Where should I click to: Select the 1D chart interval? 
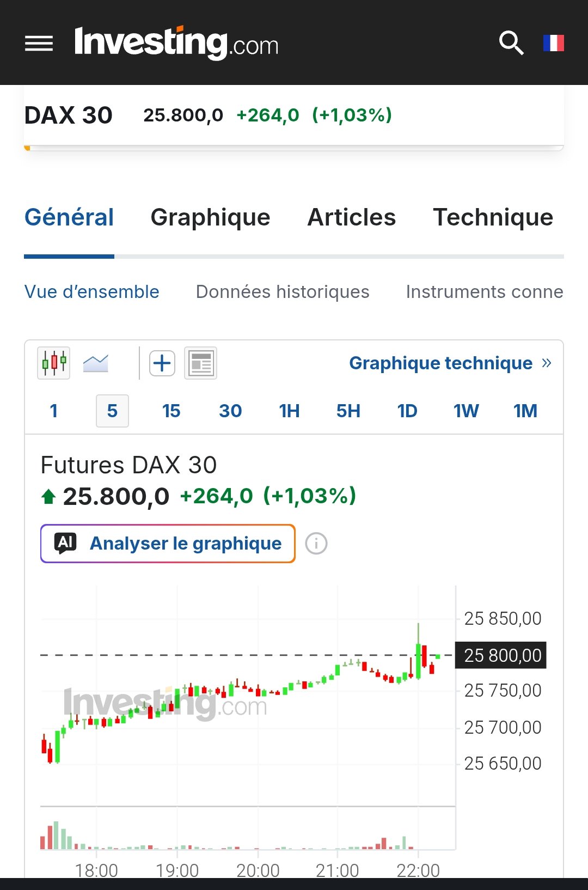407,411
